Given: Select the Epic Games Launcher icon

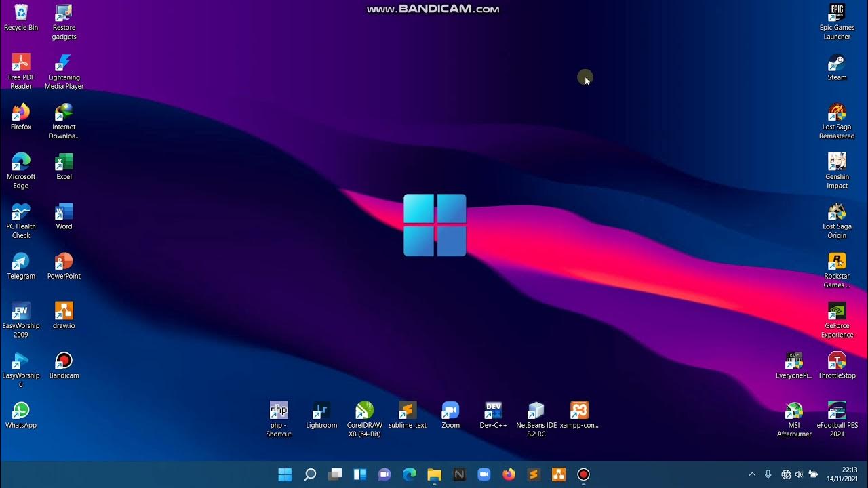Looking at the screenshot, I should (x=837, y=22).
